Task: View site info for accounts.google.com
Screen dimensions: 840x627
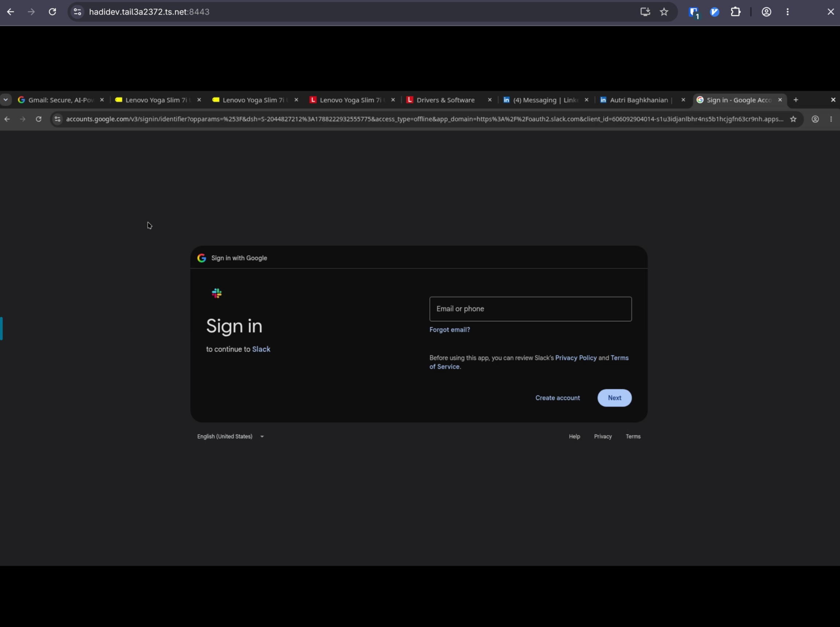Action: pos(57,119)
